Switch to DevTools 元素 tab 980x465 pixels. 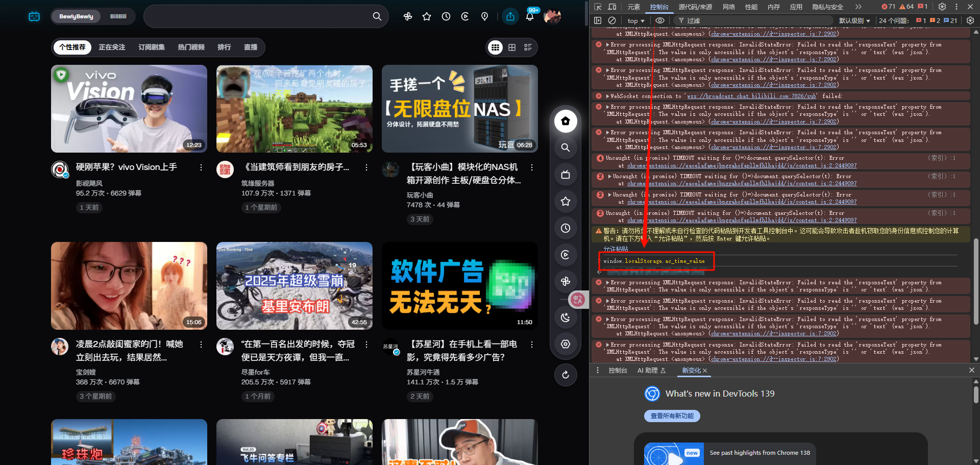point(634,7)
